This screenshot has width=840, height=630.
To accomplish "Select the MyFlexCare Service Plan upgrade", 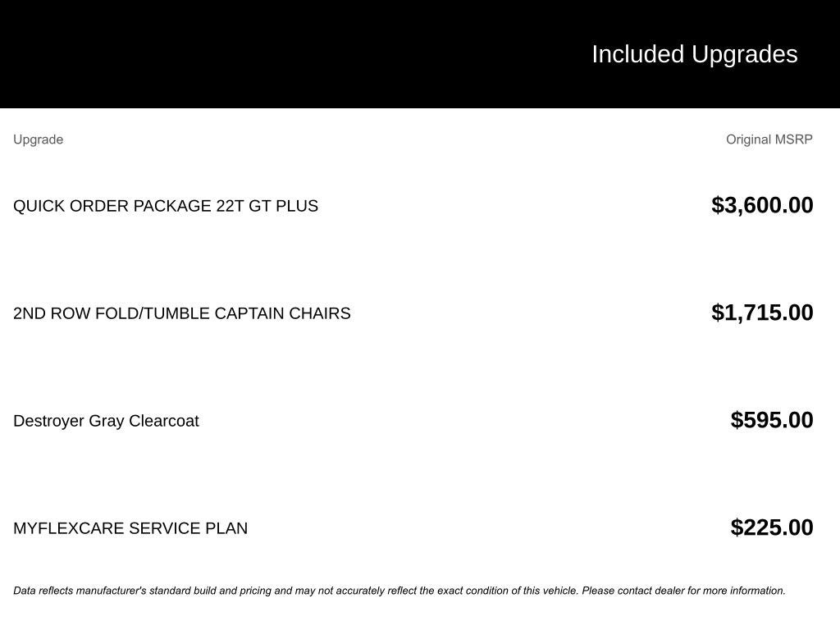I will click(130, 528).
